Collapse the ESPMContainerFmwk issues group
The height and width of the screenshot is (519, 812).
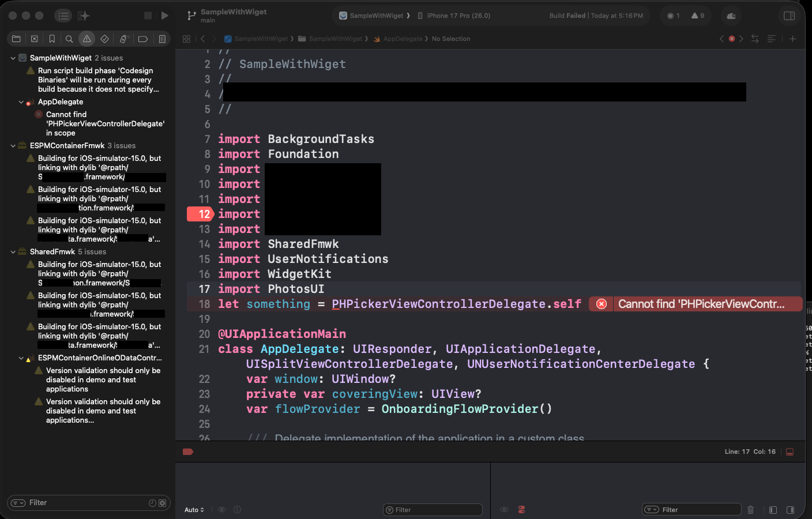pos(13,146)
